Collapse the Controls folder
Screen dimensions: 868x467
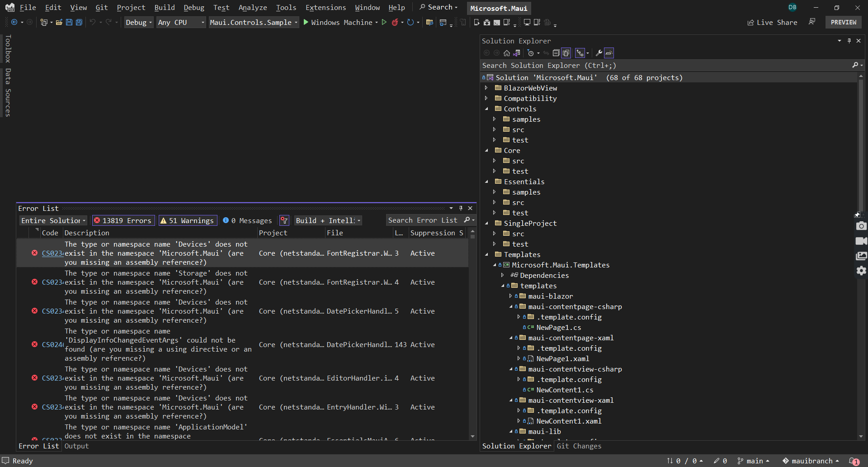coord(486,109)
